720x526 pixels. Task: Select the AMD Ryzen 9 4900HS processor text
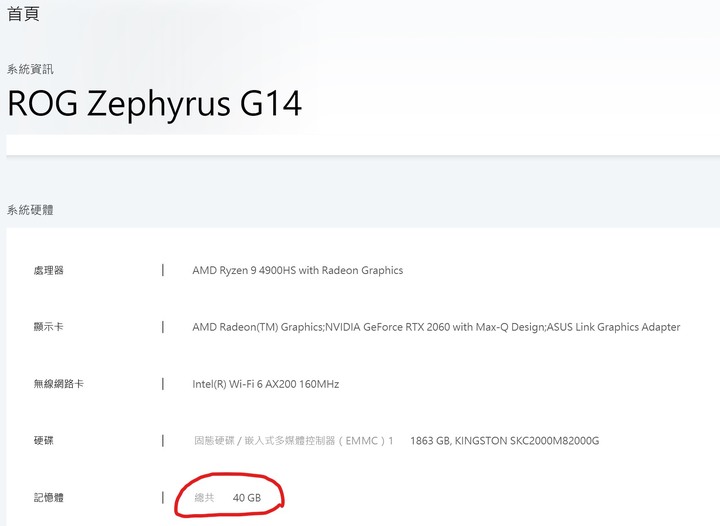click(x=298, y=270)
